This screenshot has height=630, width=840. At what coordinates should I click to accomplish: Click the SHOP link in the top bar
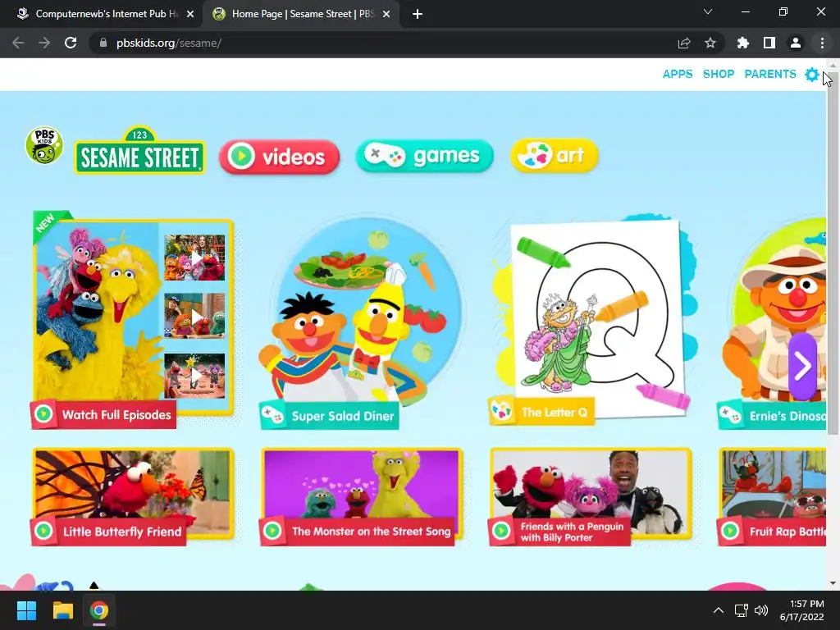[x=719, y=74]
